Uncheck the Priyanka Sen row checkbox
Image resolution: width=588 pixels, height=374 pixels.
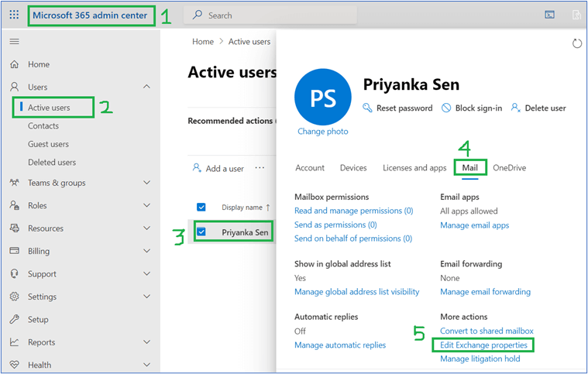click(x=201, y=232)
